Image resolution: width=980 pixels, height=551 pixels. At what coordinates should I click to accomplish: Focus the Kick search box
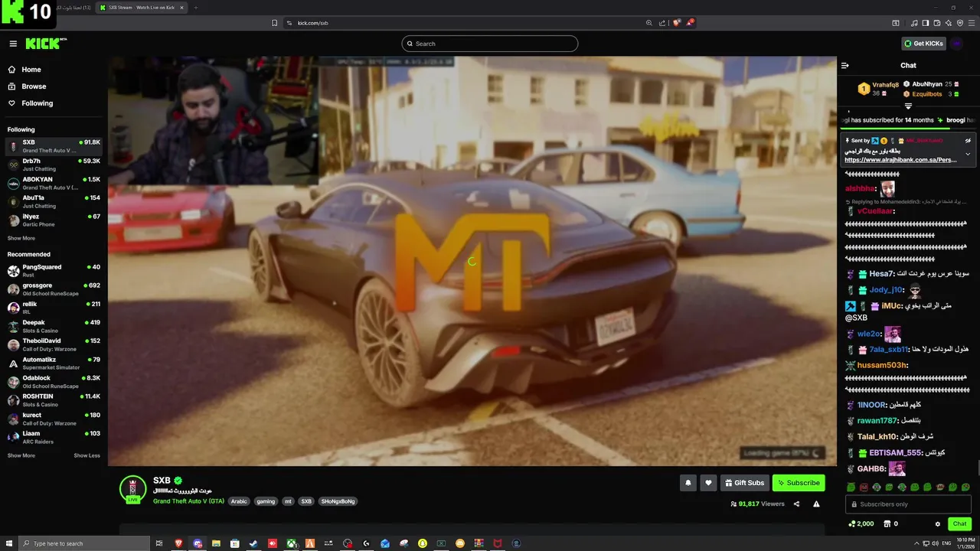[x=490, y=44]
